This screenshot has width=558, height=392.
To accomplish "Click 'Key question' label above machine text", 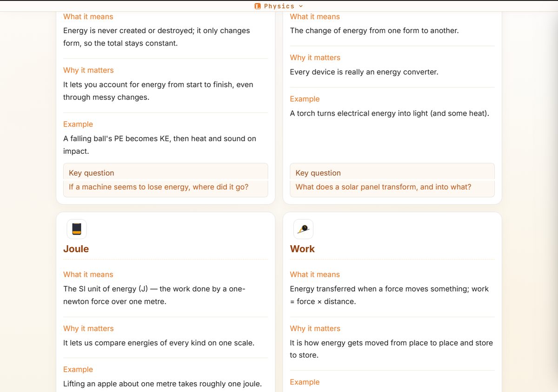I will tap(91, 173).
